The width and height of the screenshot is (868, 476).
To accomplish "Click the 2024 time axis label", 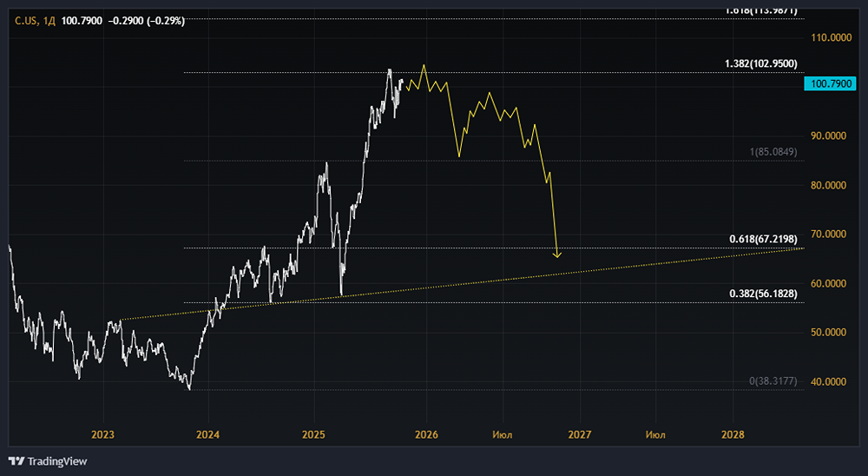I will (207, 434).
